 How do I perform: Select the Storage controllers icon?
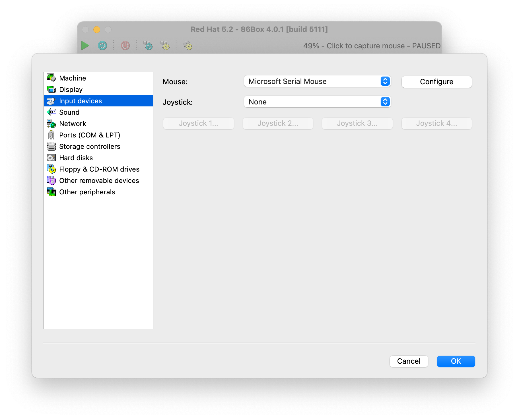pyautogui.click(x=51, y=146)
